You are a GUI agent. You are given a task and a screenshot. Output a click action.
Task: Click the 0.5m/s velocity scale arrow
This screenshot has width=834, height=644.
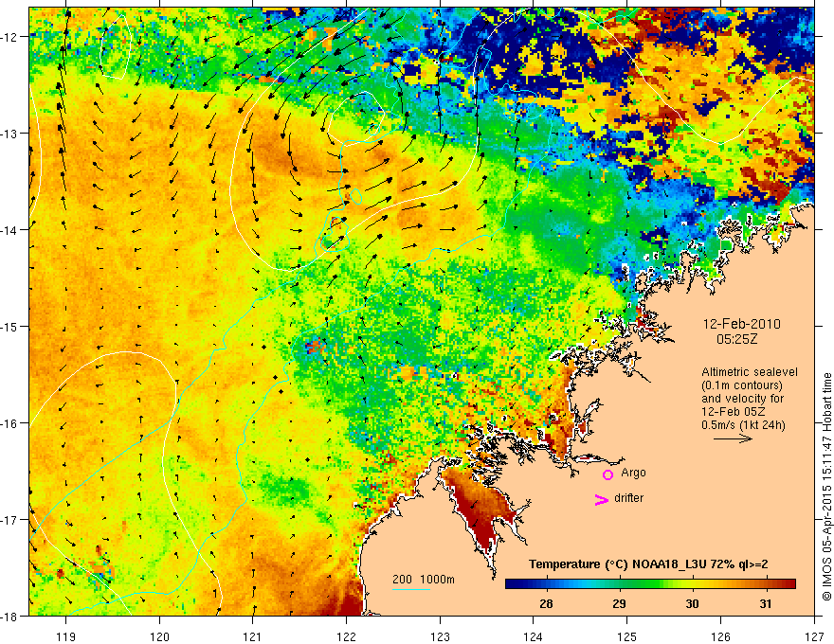point(733,438)
